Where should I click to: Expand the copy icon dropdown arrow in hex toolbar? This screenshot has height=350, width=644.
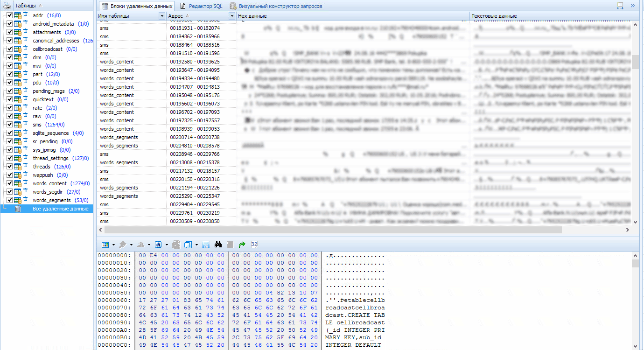(x=196, y=245)
